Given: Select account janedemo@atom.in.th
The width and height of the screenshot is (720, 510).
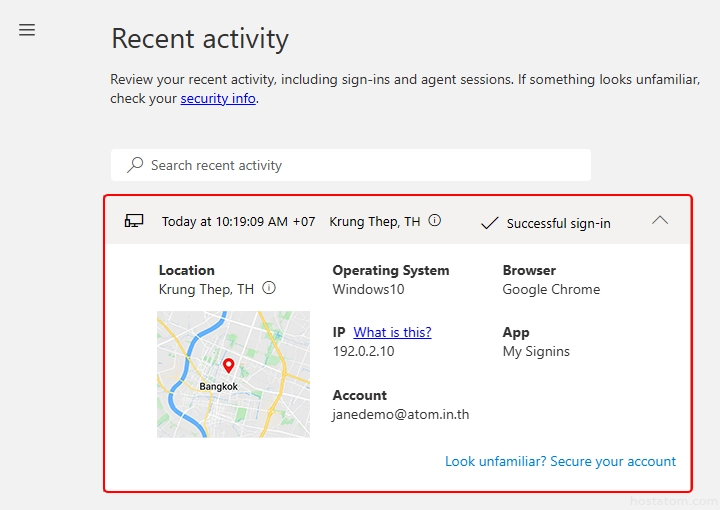Looking at the screenshot, I should [x=401, y=414].
